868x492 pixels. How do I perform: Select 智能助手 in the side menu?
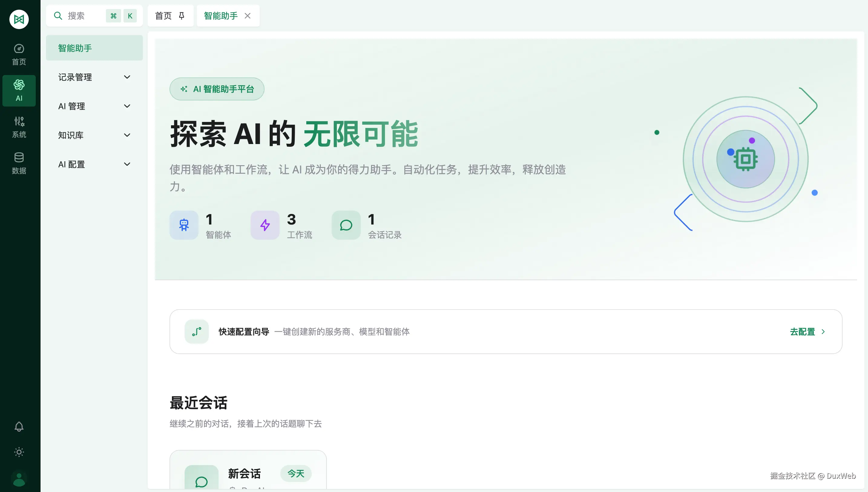click(94, 48)
